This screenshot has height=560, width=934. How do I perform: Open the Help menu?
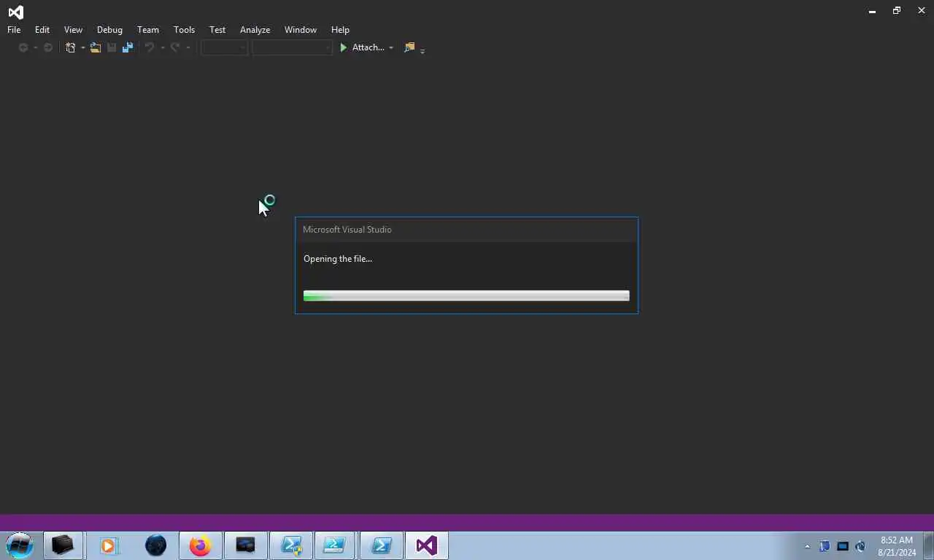(x=340, y=29)
